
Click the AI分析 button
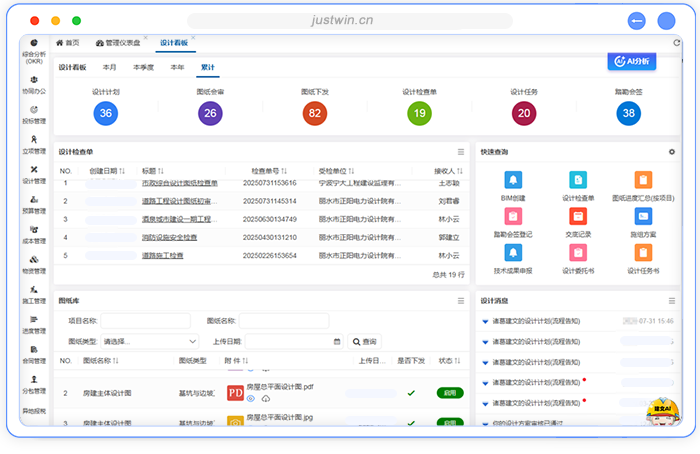click(x=631, y=62)
